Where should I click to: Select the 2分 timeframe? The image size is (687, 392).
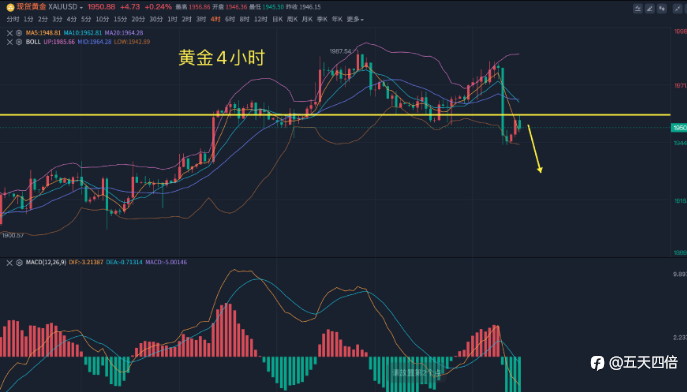(x=43, y=19)
